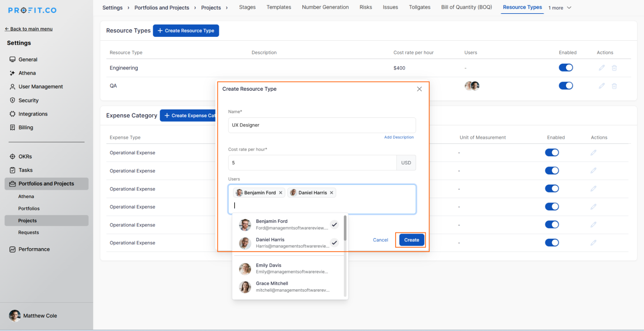Click the Add Description link
644x331 pixels.
tap(399, 137)
